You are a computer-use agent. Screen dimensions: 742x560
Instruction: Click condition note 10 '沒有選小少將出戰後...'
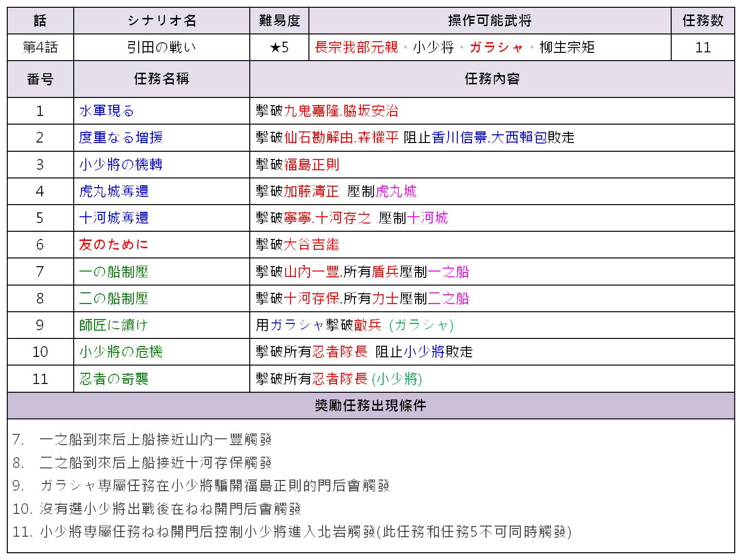tap(157, 509)
